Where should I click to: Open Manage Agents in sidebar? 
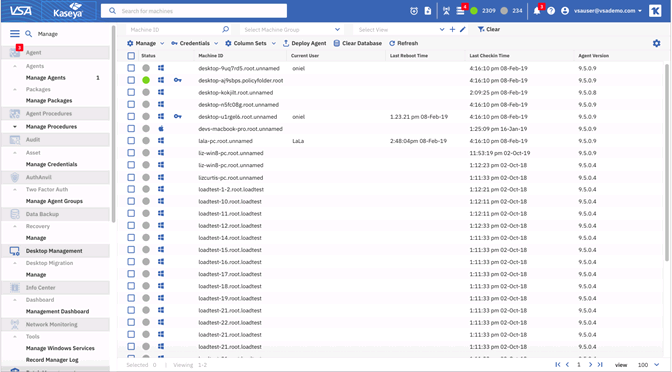[45, 78]
